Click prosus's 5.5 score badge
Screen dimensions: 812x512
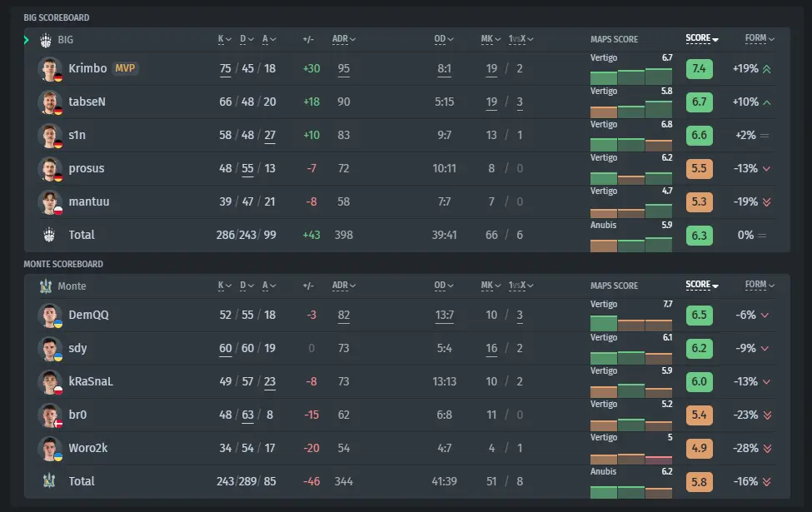point(699,169)
